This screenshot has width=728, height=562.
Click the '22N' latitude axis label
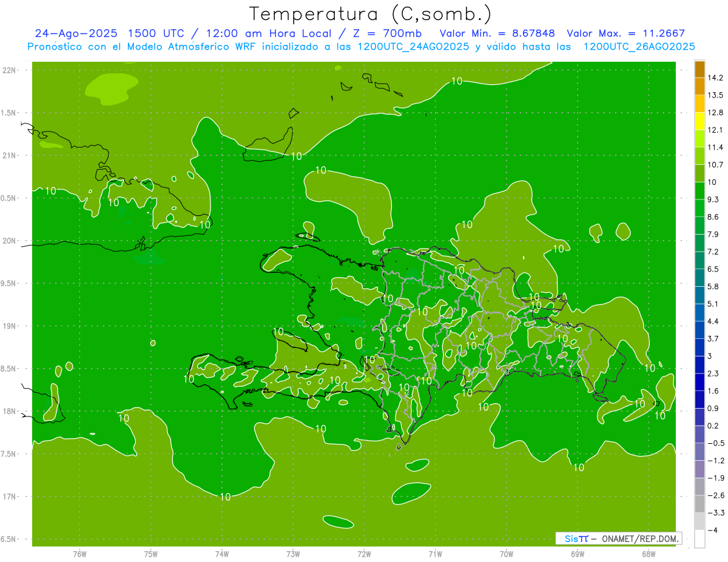pos(10,70)
